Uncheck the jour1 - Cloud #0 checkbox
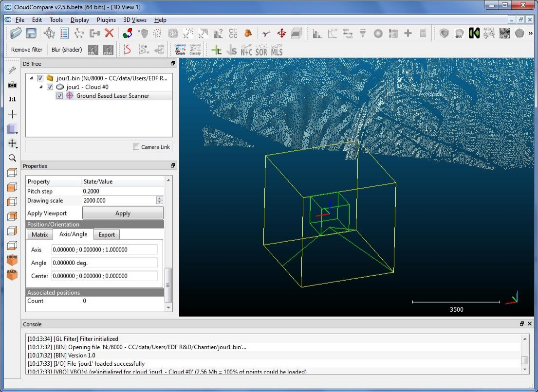 [50, 87]
